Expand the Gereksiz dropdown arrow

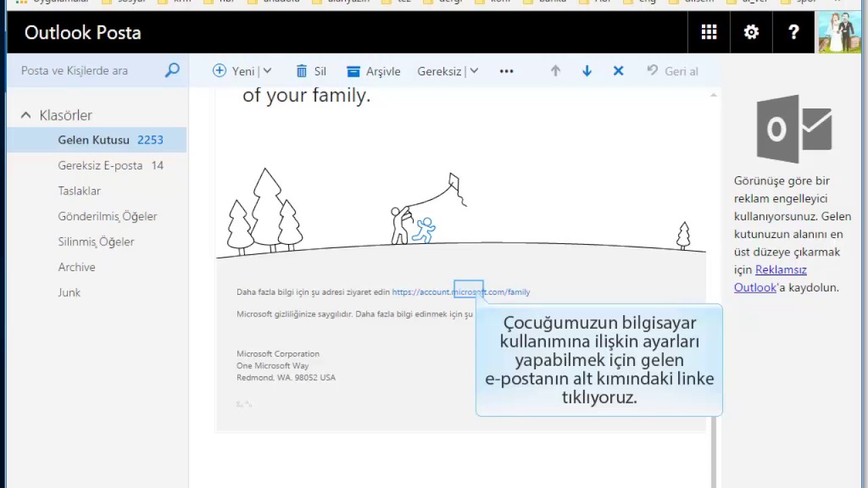coord(474,71)
